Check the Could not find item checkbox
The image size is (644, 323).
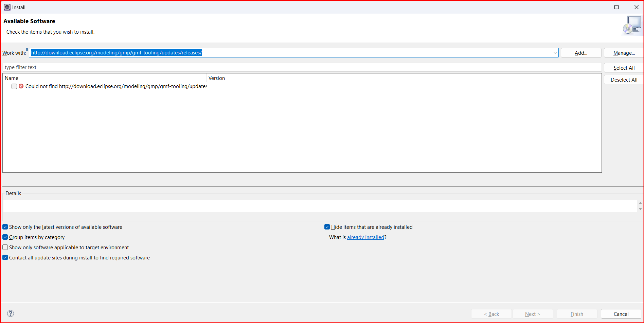(14, 86)
